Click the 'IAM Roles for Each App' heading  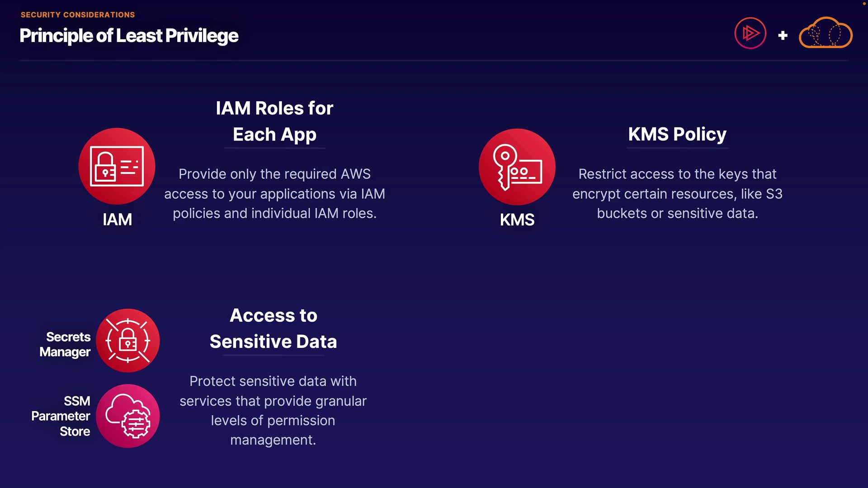tap(274, 121)
